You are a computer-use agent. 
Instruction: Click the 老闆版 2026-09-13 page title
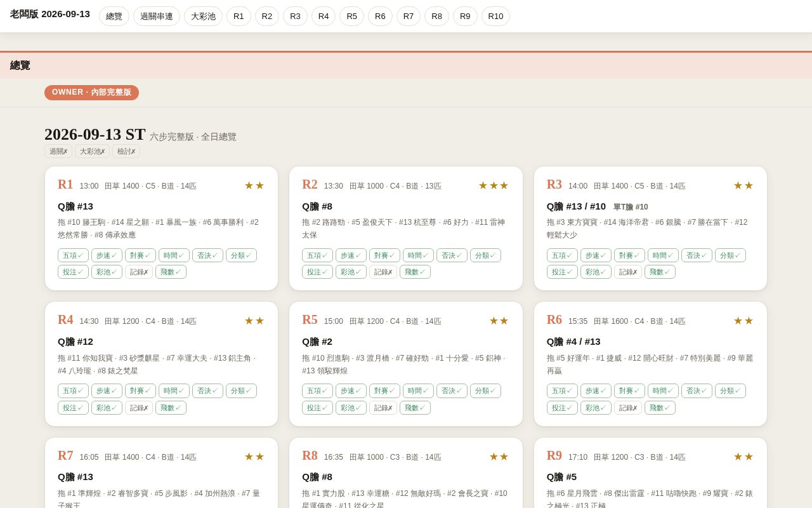pos(50,14)
